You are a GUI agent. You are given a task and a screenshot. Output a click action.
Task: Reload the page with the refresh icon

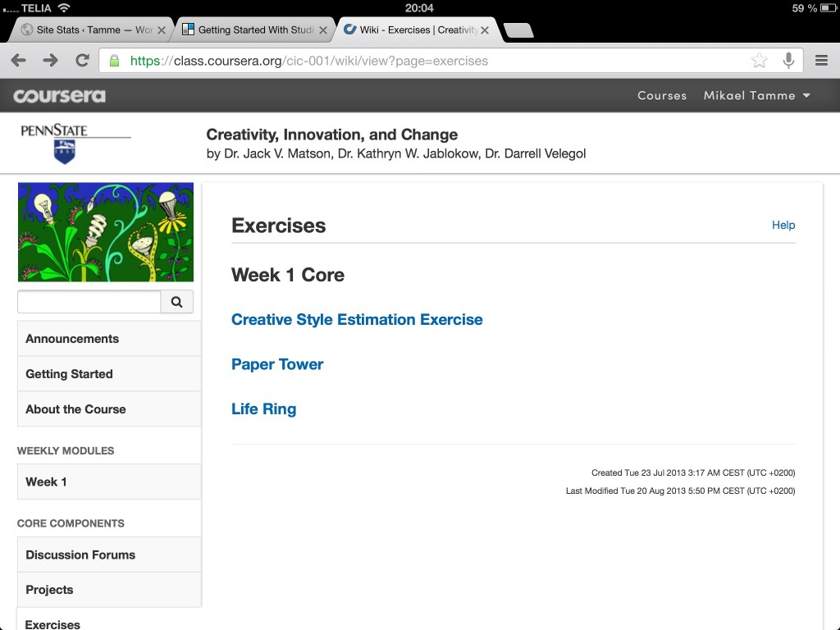tap(82, 61)
